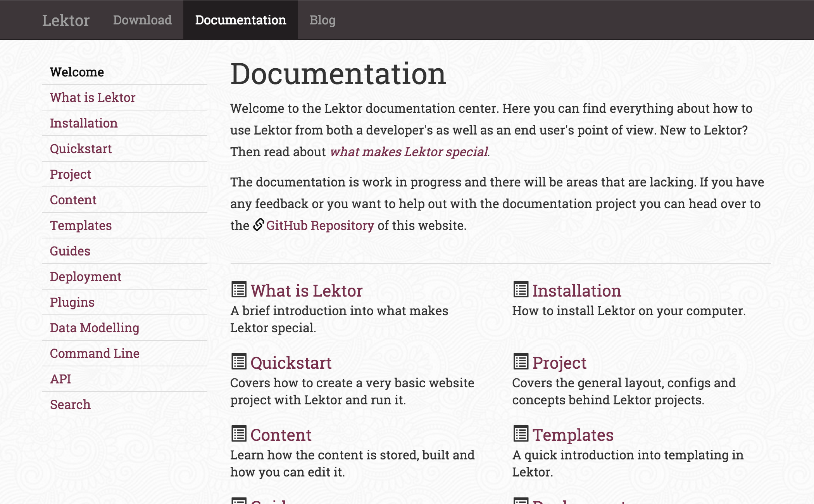Open API in the sidebar
The height and width of the screenshot is (504, 814).
pyautogui.click(x=125, y=379)
